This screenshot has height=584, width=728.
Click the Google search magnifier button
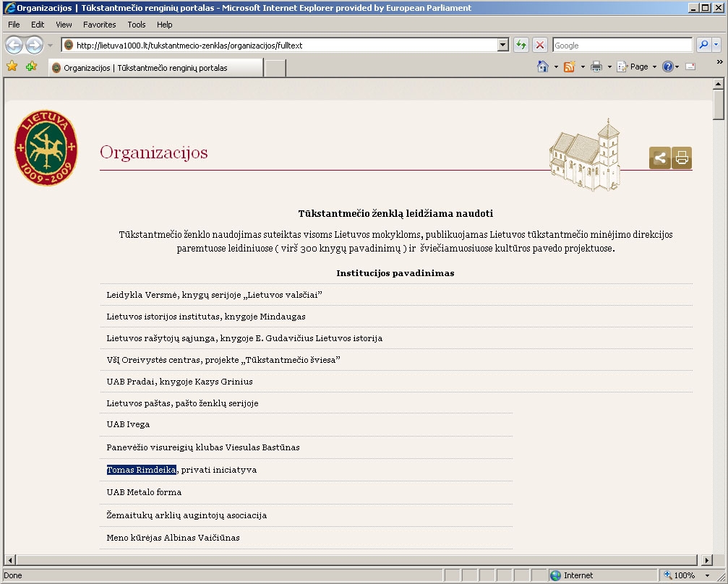point(703,45)
